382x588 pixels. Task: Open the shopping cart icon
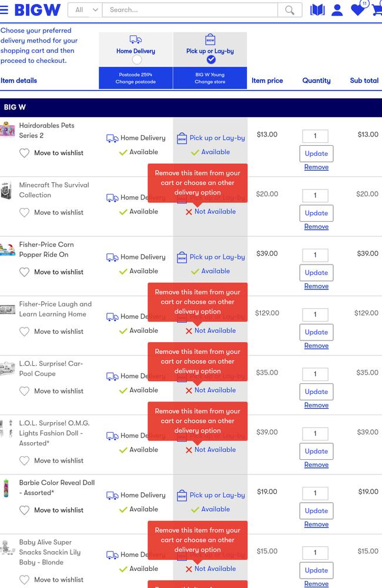[377, 10]
